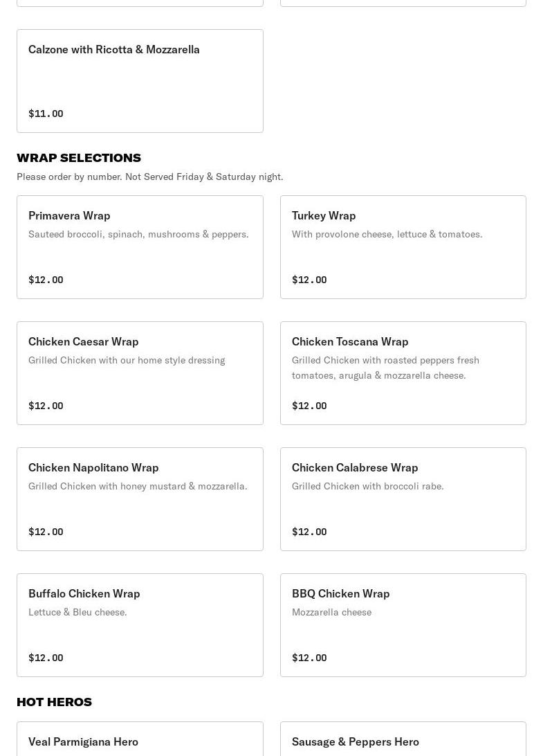This screenshot has width=543, height=756.
Task: Click the Primavera Wrap sauteed broccoli description
Action: coord(138,234)
